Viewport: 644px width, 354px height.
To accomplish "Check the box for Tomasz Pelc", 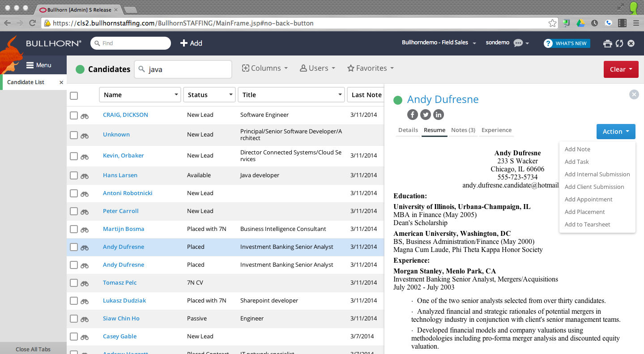I will click(74, 283).
